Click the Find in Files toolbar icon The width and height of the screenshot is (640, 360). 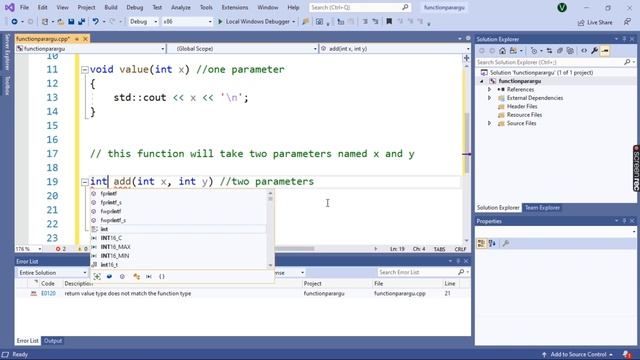[x=305, y=22]
